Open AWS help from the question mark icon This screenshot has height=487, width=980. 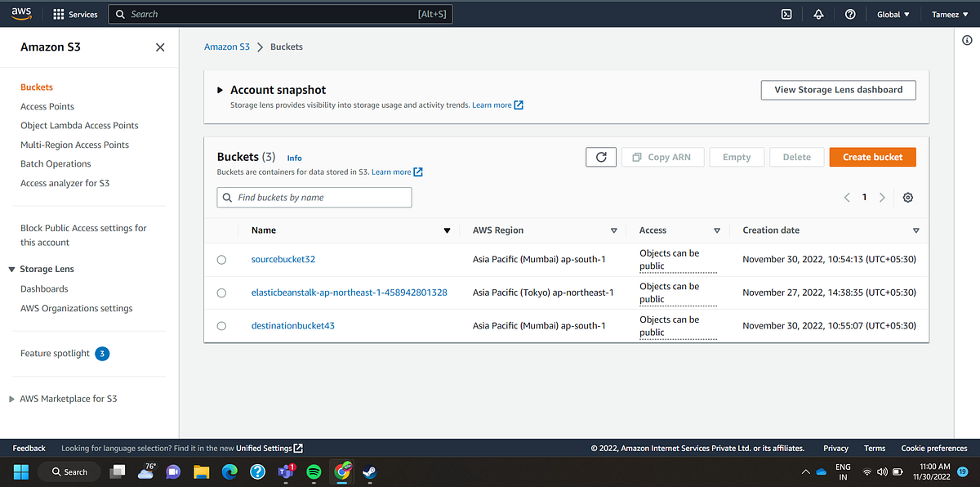point(849,14)
